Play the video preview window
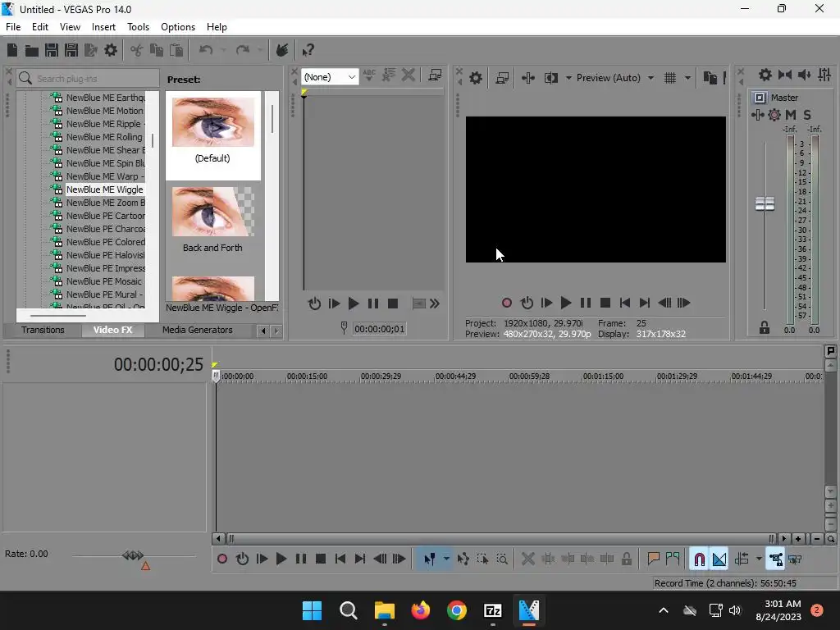Screen dimensions: 840x630 coord(566,304)
